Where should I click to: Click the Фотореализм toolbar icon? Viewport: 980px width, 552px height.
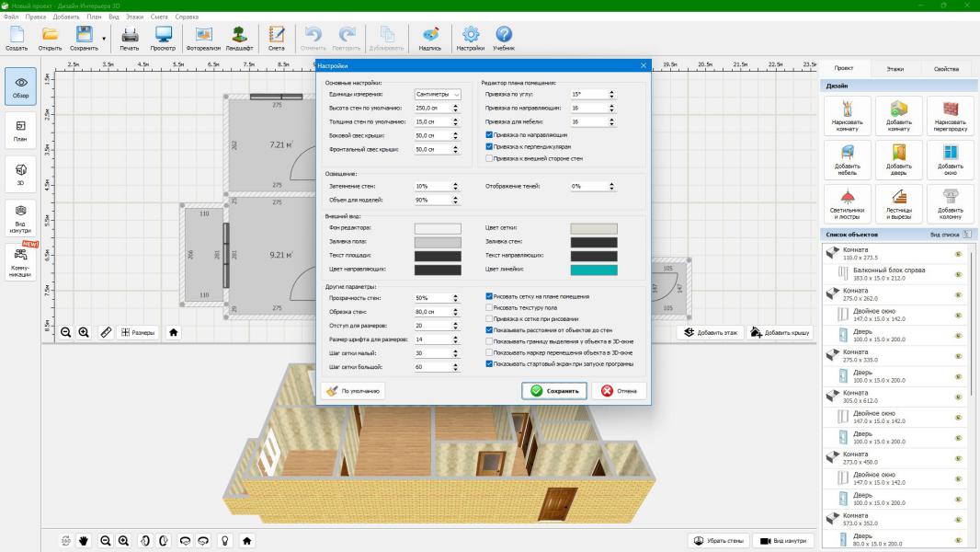pos(202,38)
